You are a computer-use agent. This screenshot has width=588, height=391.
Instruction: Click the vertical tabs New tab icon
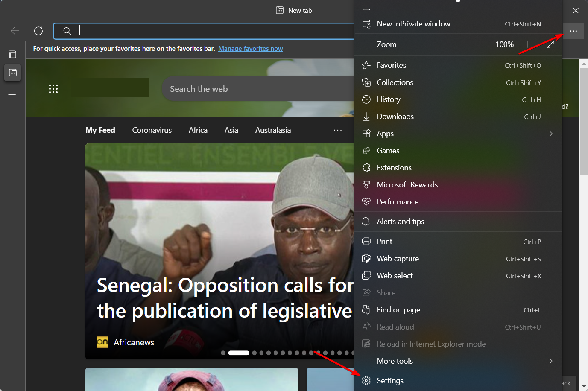13,73
